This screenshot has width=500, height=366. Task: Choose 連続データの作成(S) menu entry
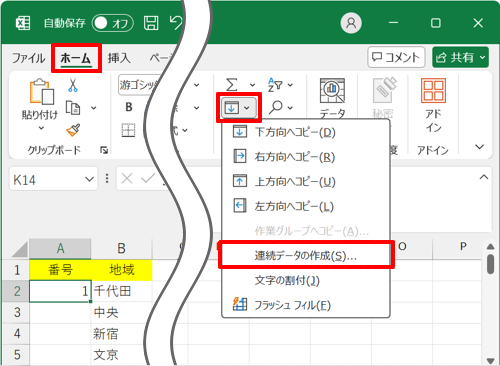pyautogui.click(x=306, y=256)
